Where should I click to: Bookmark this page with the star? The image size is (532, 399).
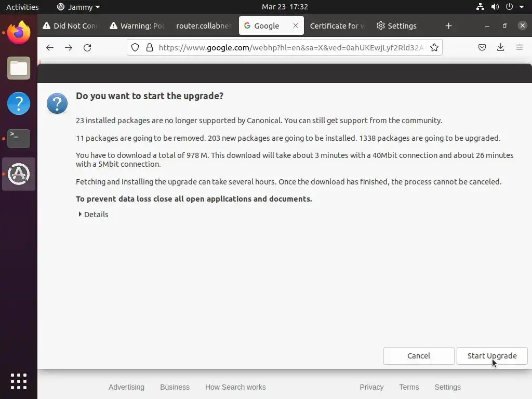pos(434,47)
